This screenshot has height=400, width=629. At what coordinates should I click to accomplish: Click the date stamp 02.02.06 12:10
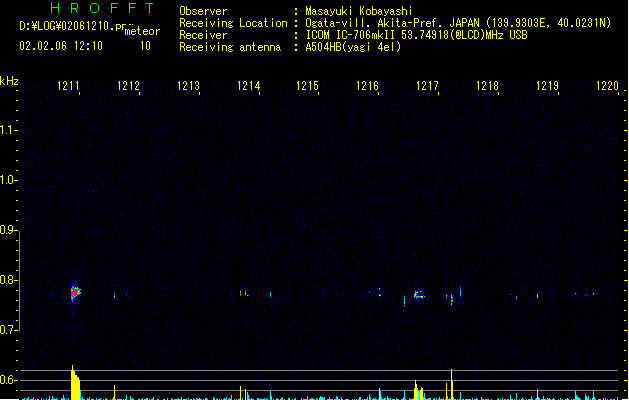point(61,46)
